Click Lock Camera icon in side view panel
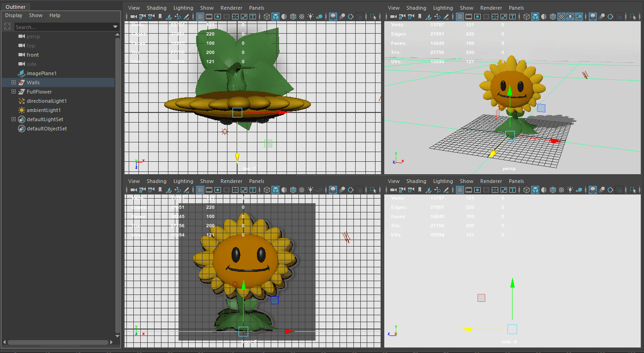This screenshot has height=353, width=644. [x=402, y=189]
